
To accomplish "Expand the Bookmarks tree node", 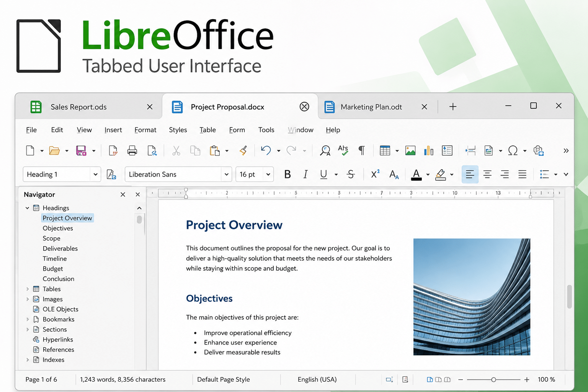I will pyautogui.click(x=28, y=319).
